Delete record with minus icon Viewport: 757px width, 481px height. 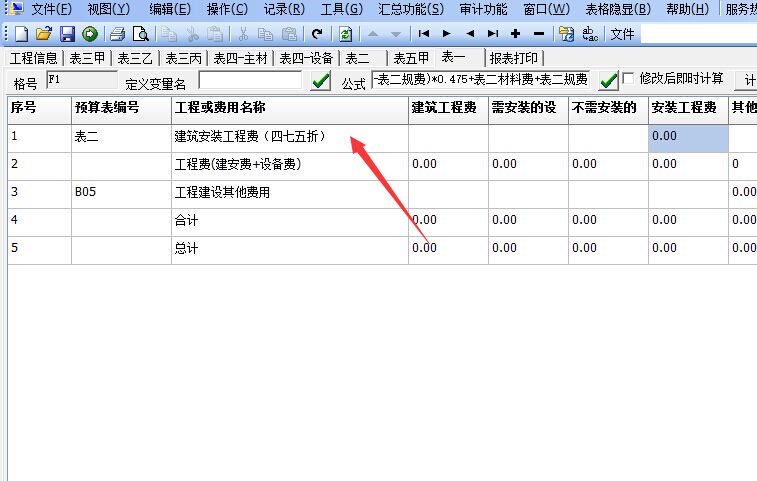coord(539,33)
